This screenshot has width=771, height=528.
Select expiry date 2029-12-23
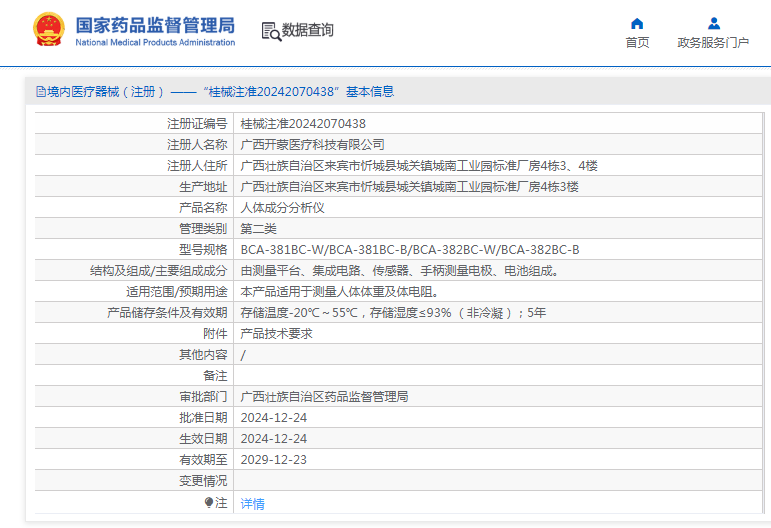(273, 460)
